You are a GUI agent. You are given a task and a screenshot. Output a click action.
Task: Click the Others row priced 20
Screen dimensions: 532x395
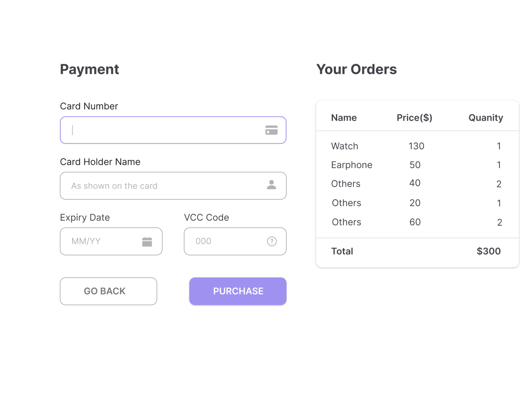coord(417,203)
